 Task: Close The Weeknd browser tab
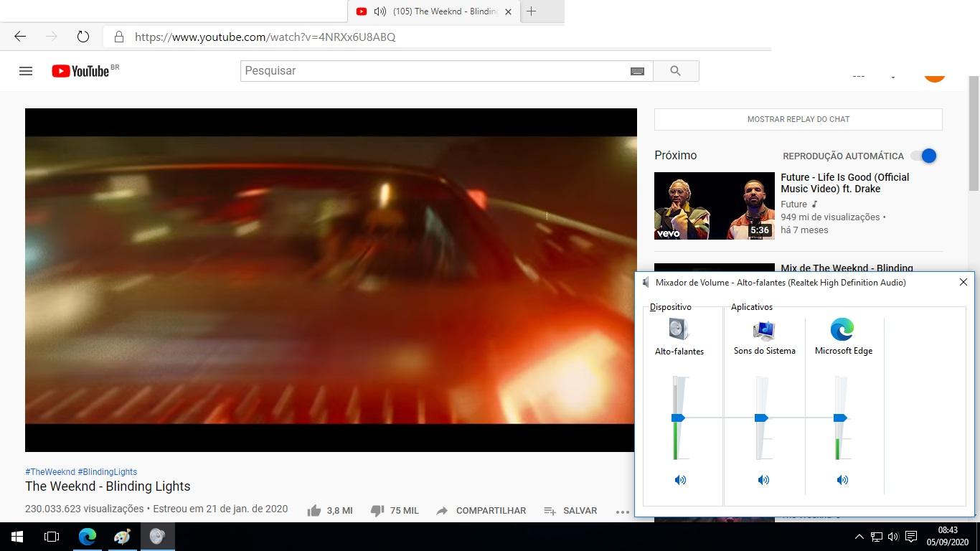(x=508, y=11)
